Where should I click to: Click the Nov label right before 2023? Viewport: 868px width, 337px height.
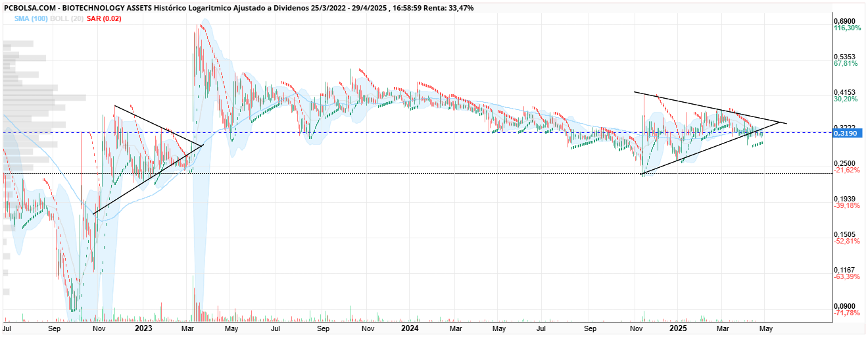(x=99, y=328)
